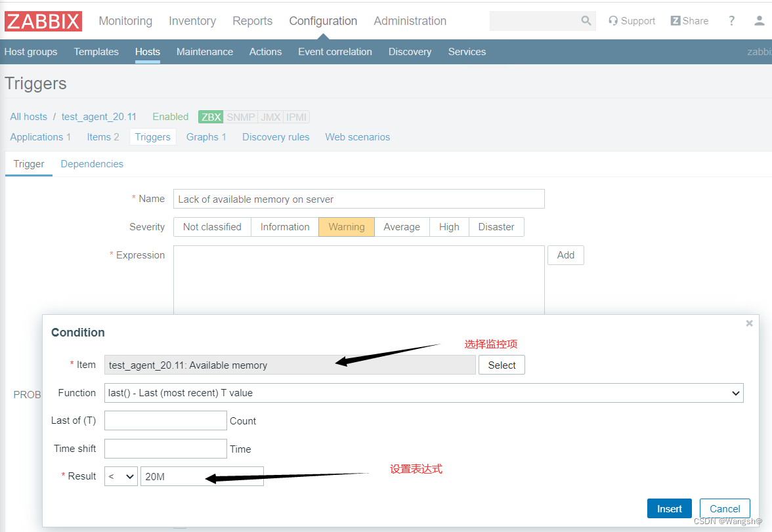Click the Zabbix logo
This screenshot has width=772, height=532.
(43, 21)
